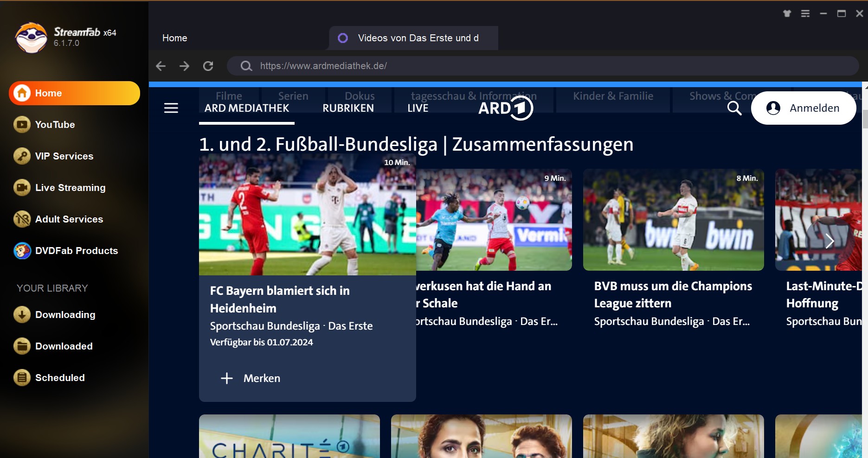Screen dimensions: 868x458
Task: Open the Mediathek search magnifier
Action: tap(734, 108)
